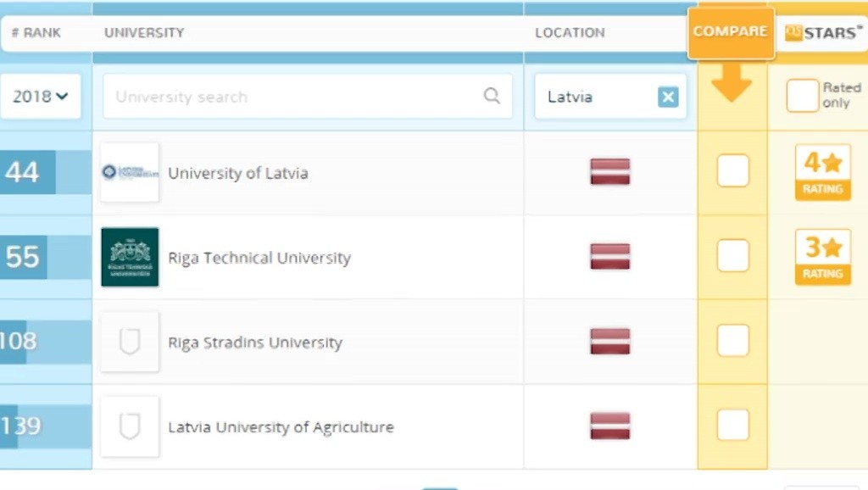This screenshot has height=490, width=868.
Task: Enable the Rated only checkbox
Action: (x=802, y=96)
